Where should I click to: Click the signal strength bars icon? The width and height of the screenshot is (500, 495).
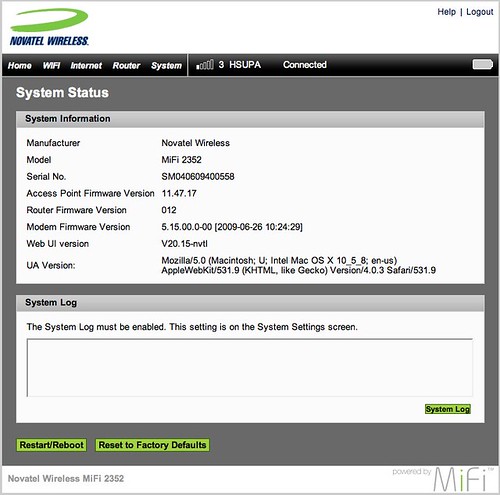(x=205, y=65)
